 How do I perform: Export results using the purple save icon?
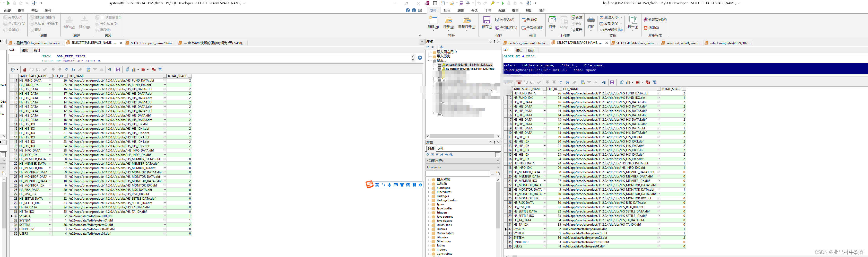point(612,83)
